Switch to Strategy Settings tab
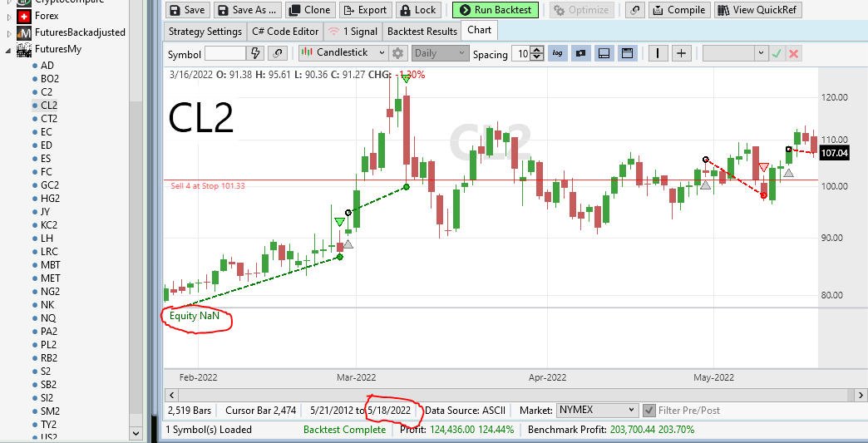 (205, 32)
